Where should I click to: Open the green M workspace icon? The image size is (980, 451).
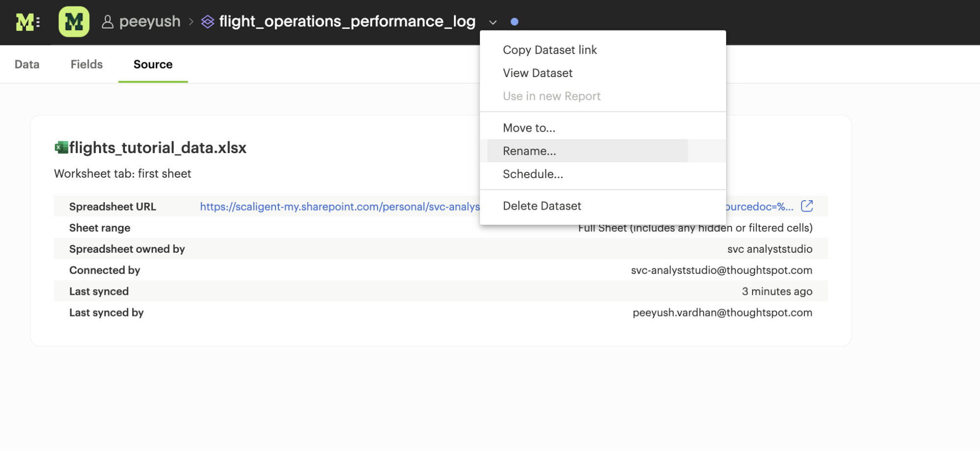pos(74,22)
